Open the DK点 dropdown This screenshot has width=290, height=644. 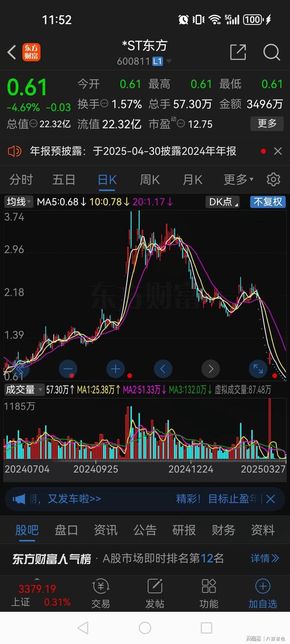(223, 202)
